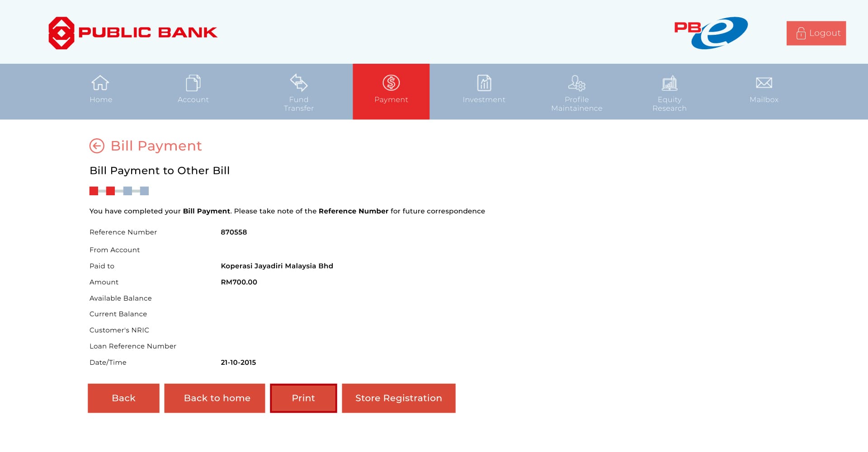Open the Mailbox envelope icon

click(x=763, y=83)
